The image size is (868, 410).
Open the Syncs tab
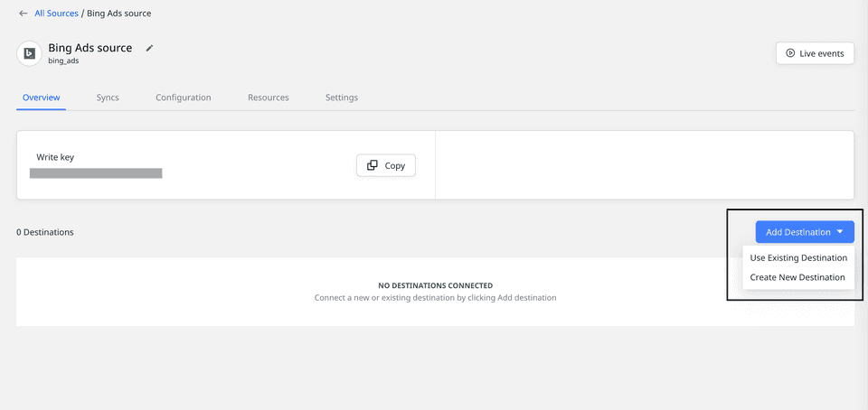point(108,98)
